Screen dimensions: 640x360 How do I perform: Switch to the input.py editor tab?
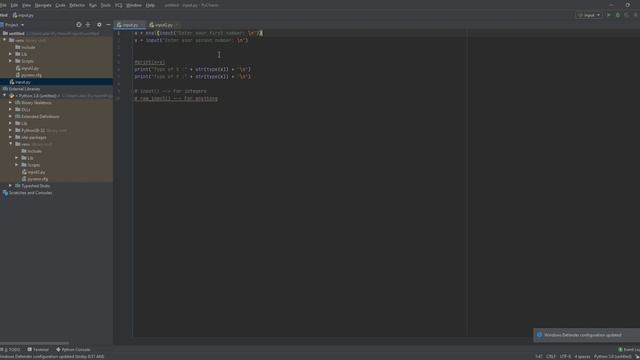coord(130,25)
